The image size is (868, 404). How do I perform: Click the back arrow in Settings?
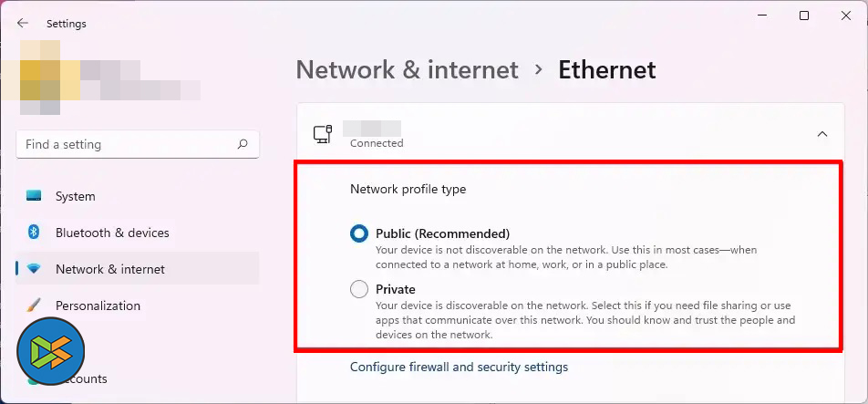click(23, 24)
